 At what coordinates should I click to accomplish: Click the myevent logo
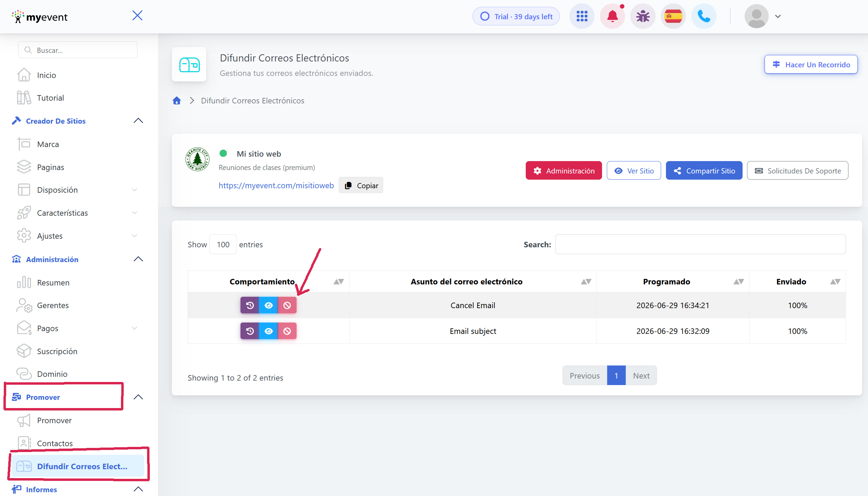[x=40, y=16]
